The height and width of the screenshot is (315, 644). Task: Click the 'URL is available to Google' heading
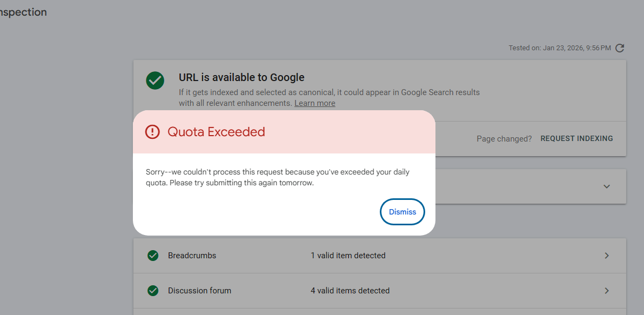tap(242, 77)
